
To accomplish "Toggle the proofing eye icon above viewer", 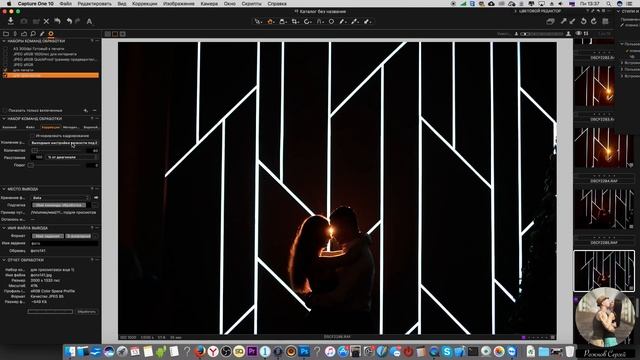I will click(x=578, y=33).
